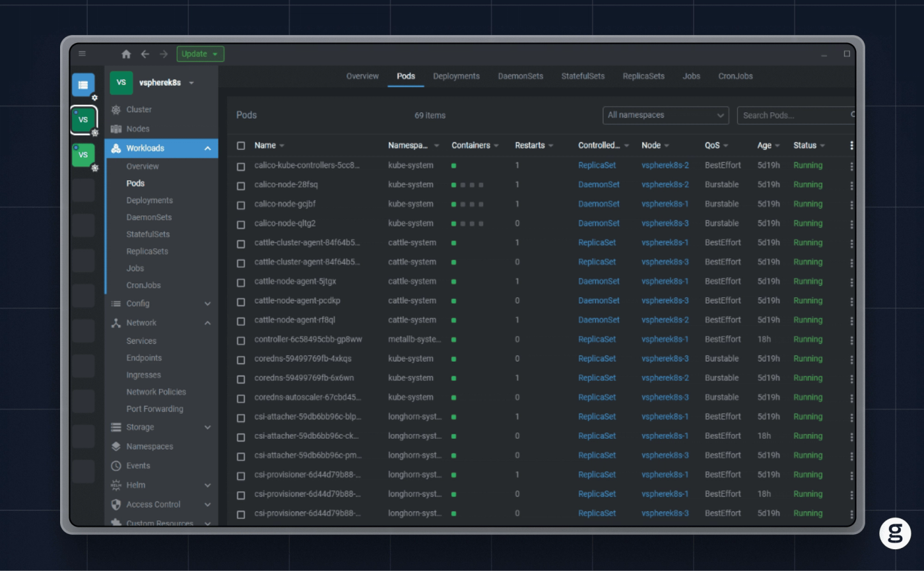This screenshot has width=924, height=571.
Task: Click the Search Pods input field
Action: (796, 116)
